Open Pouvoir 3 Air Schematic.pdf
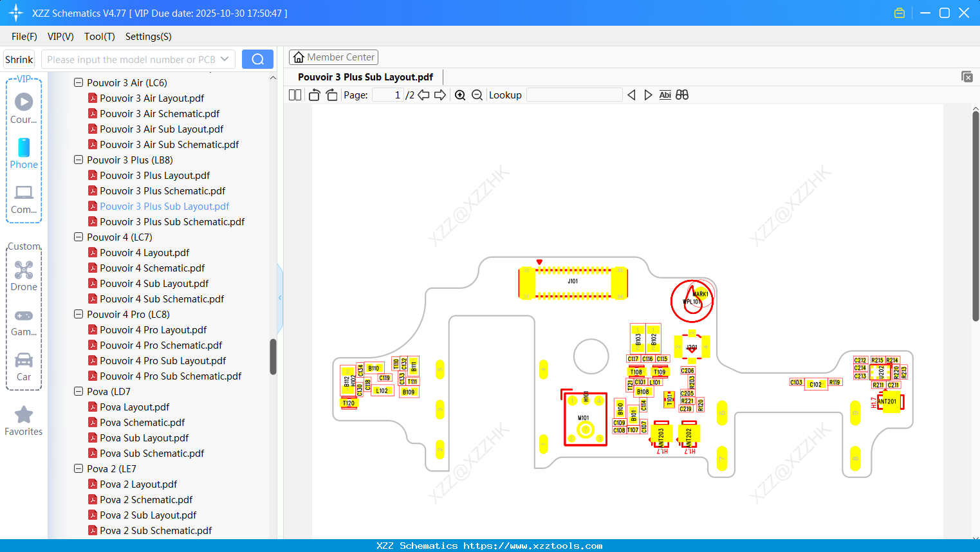This screenshot has width=980, height=552. pyautogui.click(x=160, y=114)
